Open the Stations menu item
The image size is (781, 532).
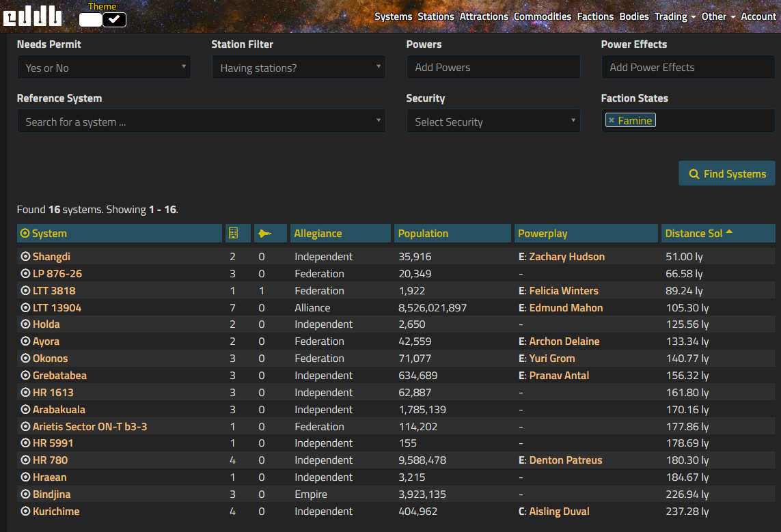436,16
